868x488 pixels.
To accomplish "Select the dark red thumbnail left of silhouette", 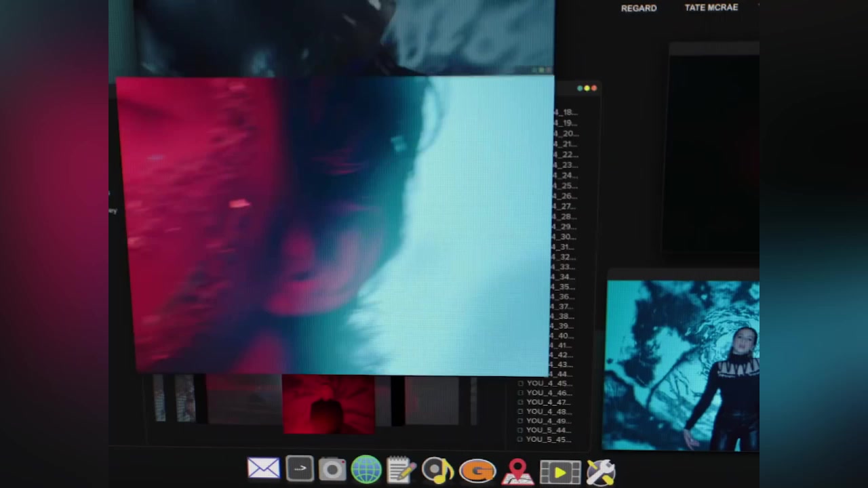I will click(243, 400).
